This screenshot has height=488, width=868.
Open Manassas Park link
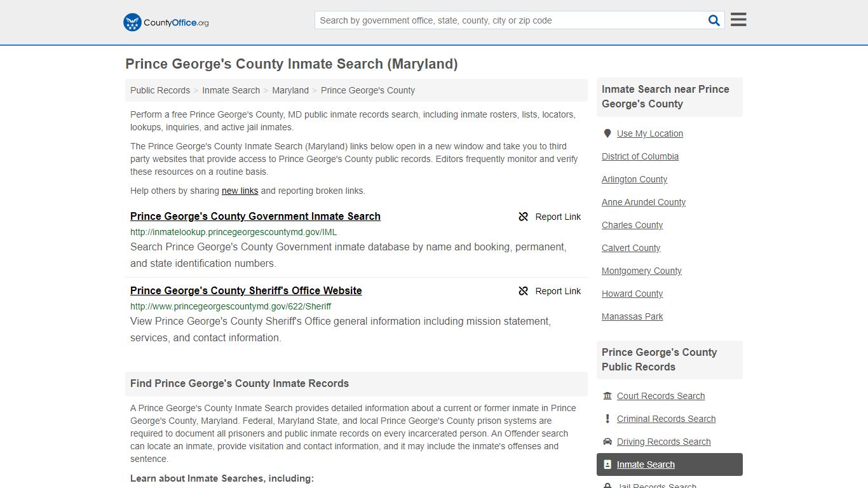[x=632, y=316]
